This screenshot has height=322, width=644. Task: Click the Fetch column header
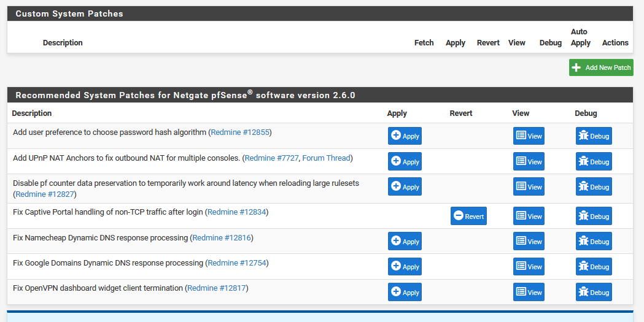[424, 43]
